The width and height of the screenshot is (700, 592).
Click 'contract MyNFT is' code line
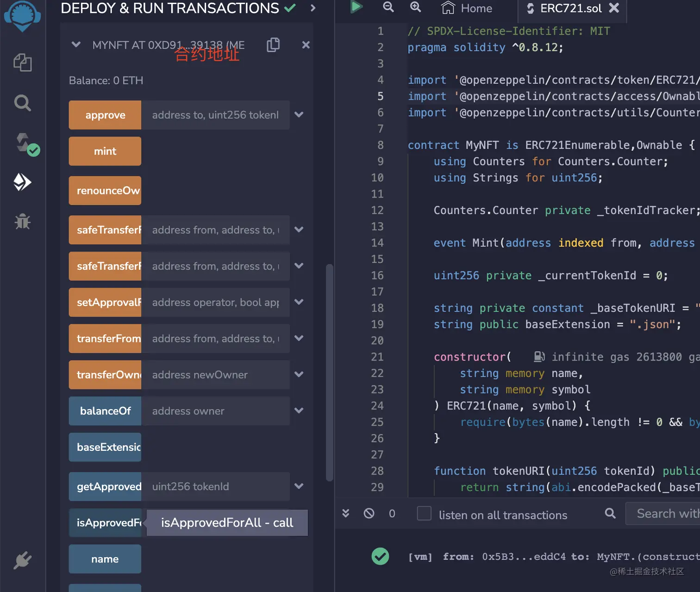pyautogui.click(x=551, y=145)
